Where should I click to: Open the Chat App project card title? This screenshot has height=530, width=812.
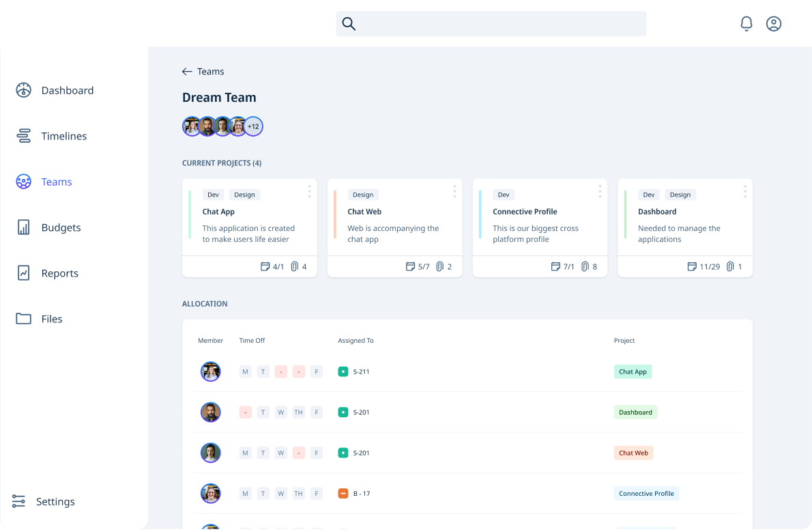(218, 212)
